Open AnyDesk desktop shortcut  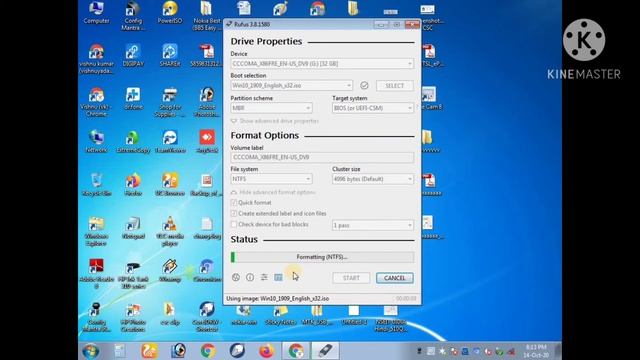pyautogui.click(x=207, y=142)
